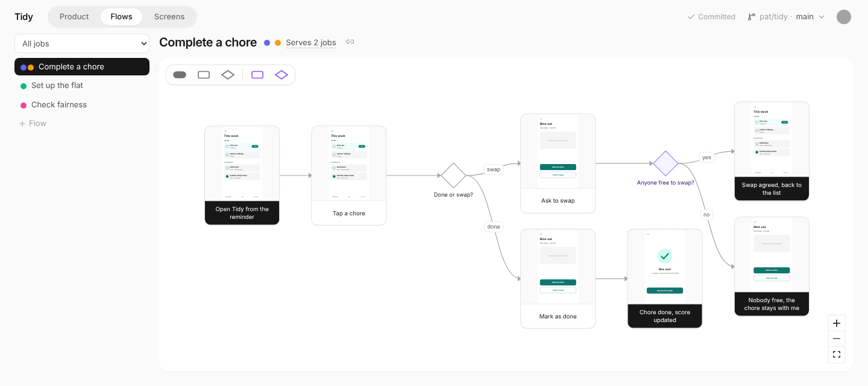Open the All jobs dropdown
868x386 pixels.
(82, 43)
